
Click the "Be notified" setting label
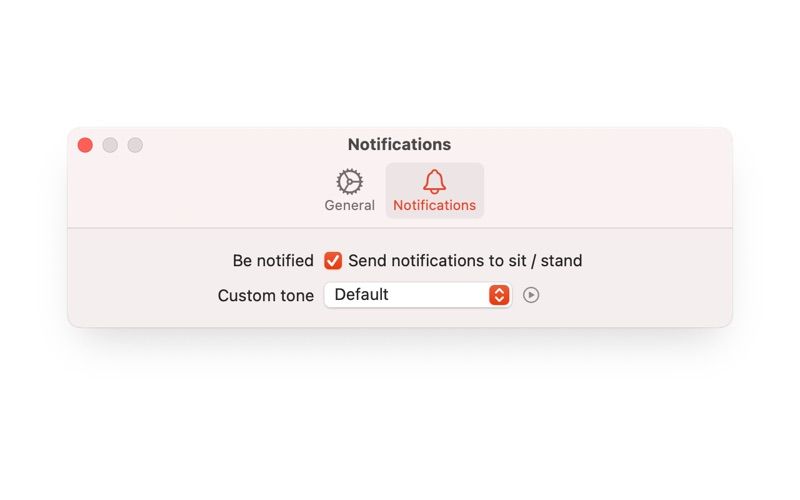click(273, 261)
